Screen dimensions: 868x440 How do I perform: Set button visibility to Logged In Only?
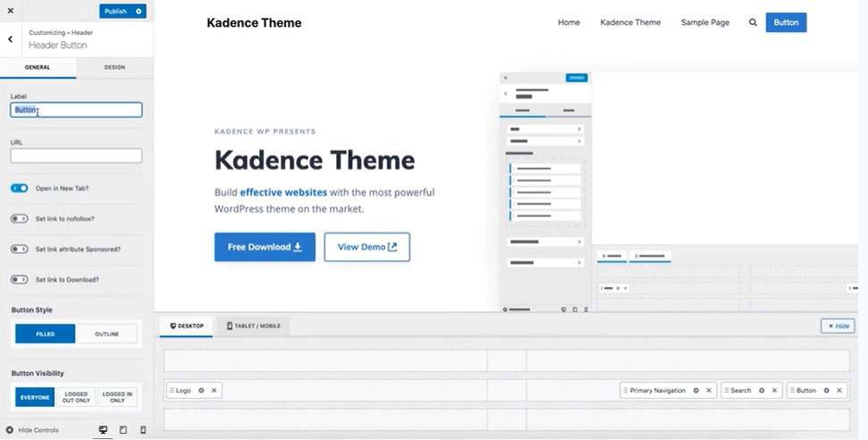(117, 397)
